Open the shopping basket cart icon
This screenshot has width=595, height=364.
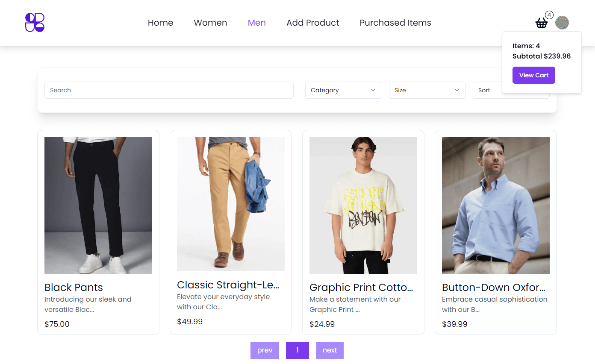542,23
